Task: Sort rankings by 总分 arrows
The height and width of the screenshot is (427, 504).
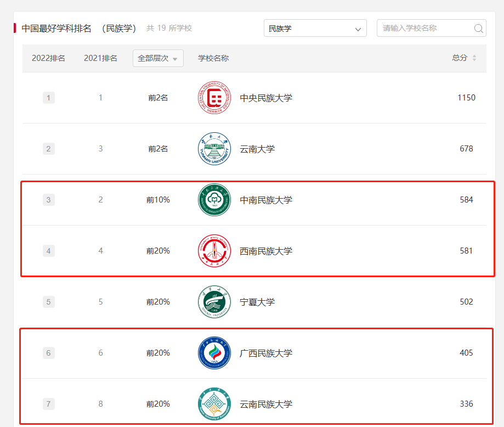Action: pyautogui.click(x=474, y=58)
